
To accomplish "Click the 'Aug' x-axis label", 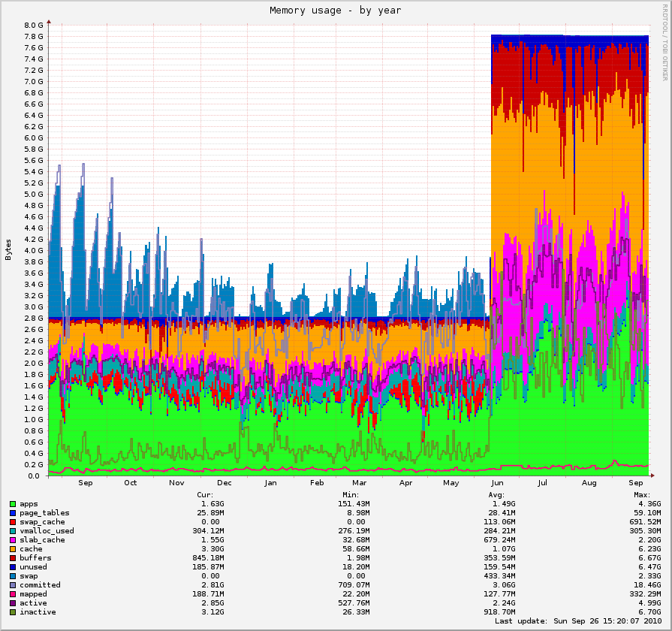I will click(x=589, y=483).
